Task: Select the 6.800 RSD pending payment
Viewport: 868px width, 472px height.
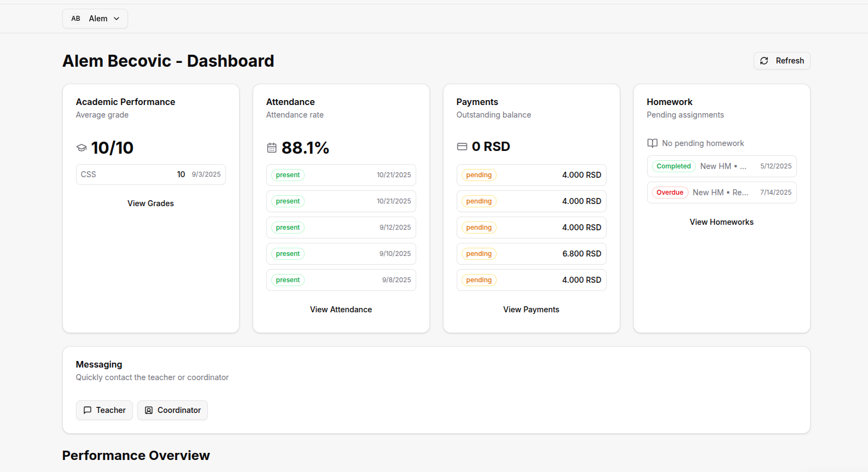Action: point(531,254)
